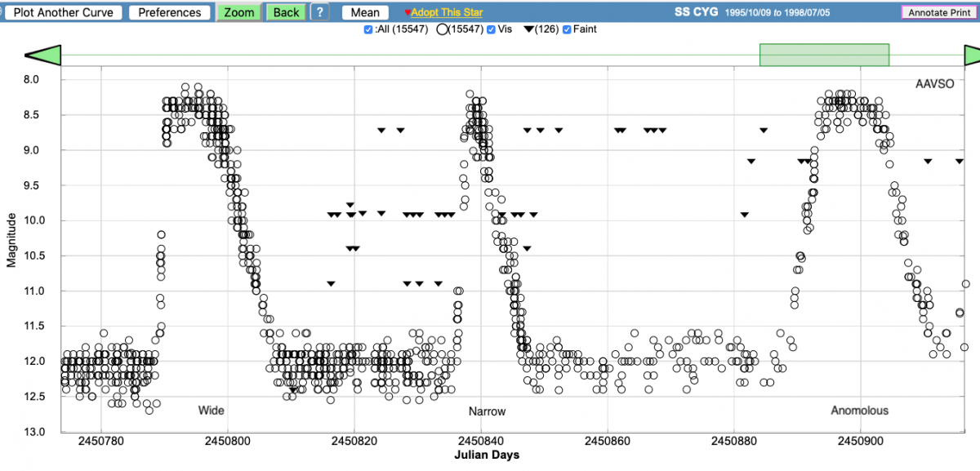The height and width of the screenshot is (471, 980).
Task: Click the question mark help button
Action: point(319,12)
